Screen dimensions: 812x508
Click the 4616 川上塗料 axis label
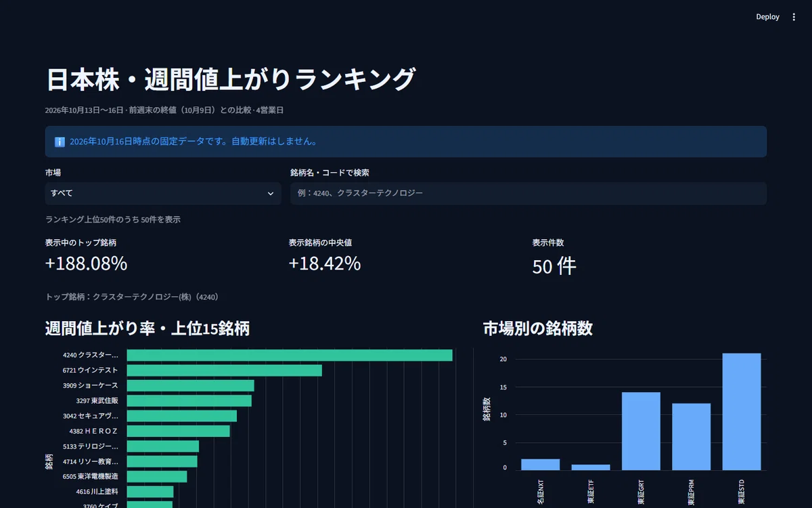pyautogui.click(x=97, y=492)
